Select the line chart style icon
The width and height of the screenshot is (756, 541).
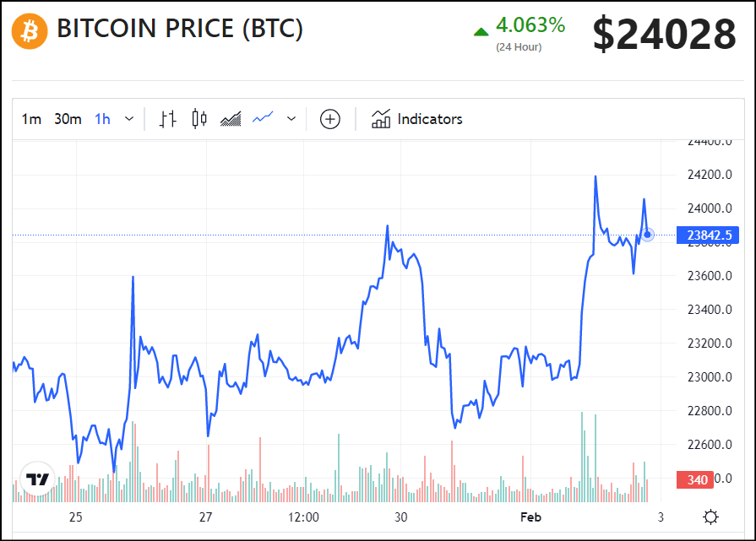coord(263,119)
